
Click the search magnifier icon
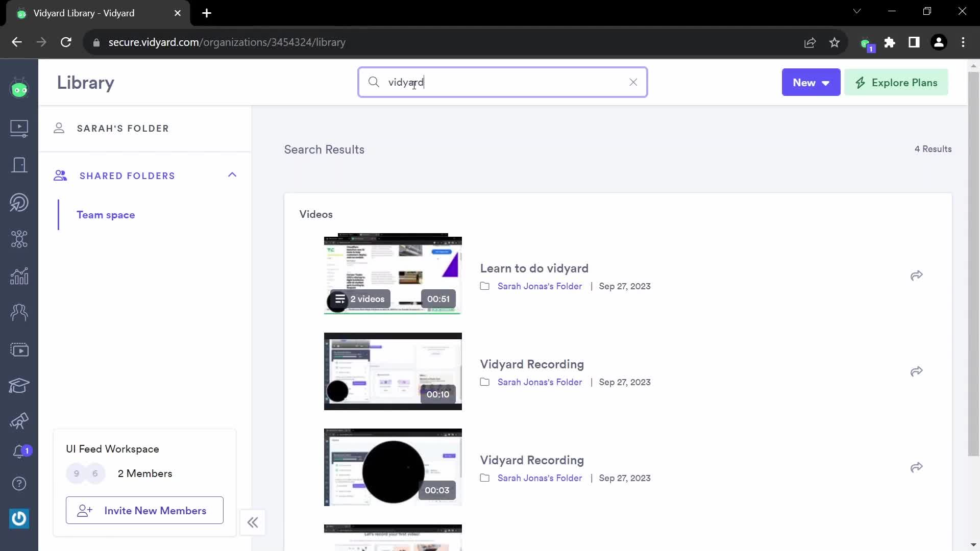(x=374, y=82)
